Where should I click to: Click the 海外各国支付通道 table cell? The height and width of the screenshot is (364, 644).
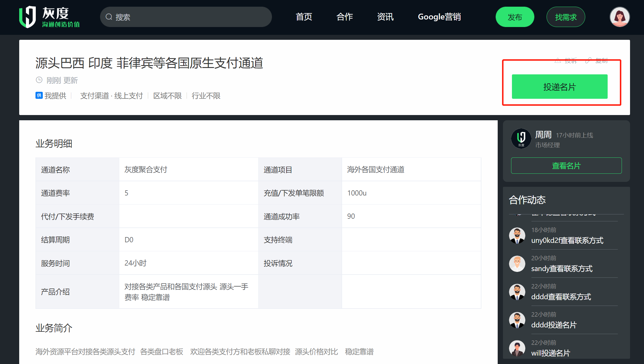[411, 169]
